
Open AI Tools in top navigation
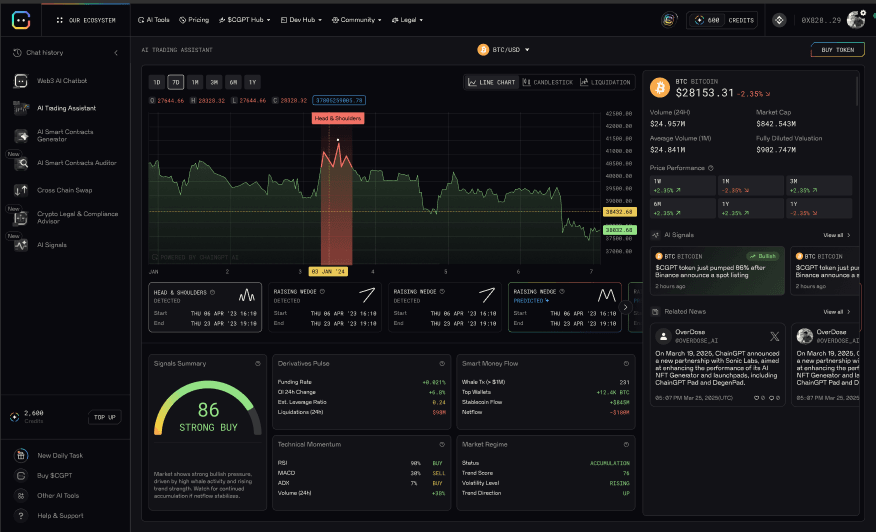click(154, 20)
